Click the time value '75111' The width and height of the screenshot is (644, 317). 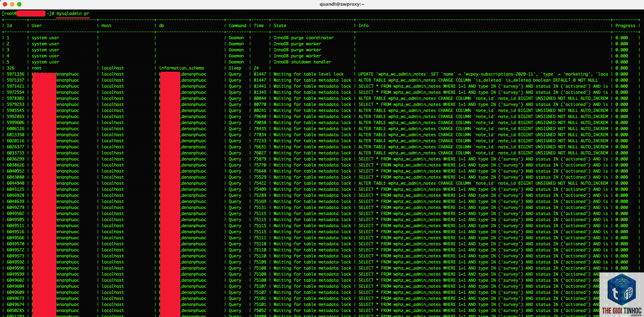point(260,238)
